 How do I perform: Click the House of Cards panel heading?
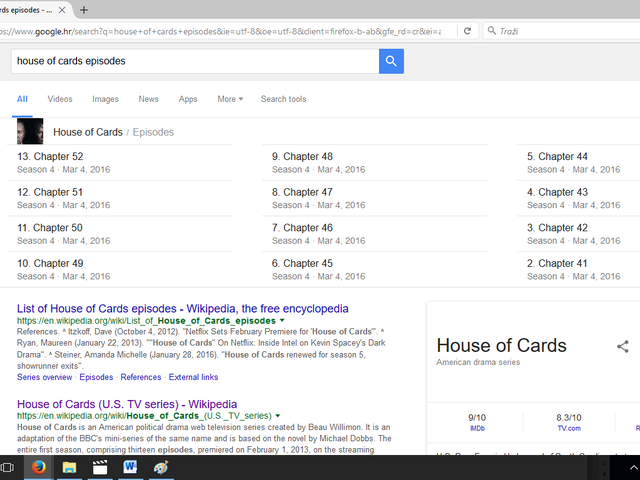tap(501, 346)
